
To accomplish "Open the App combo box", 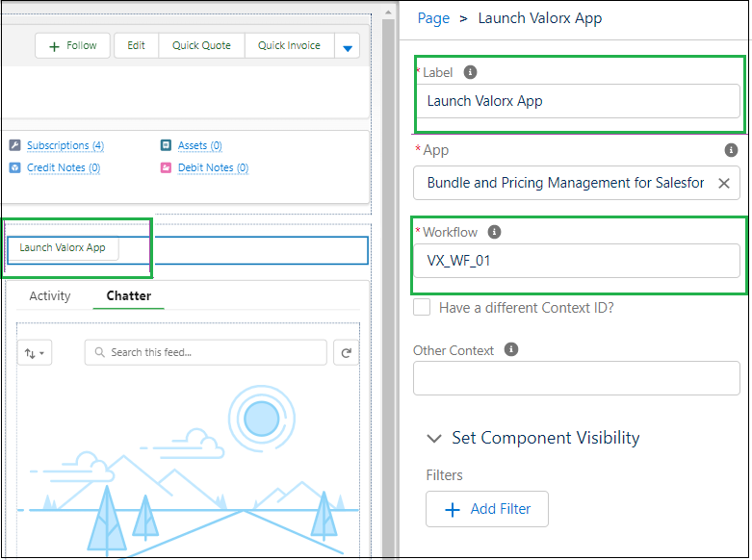I will click(x=577, y=183).
